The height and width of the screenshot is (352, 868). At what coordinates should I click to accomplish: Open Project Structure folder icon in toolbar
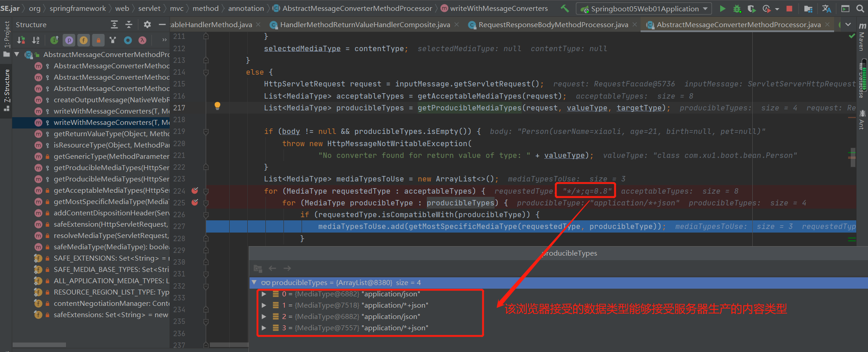[x=808, y=8]
